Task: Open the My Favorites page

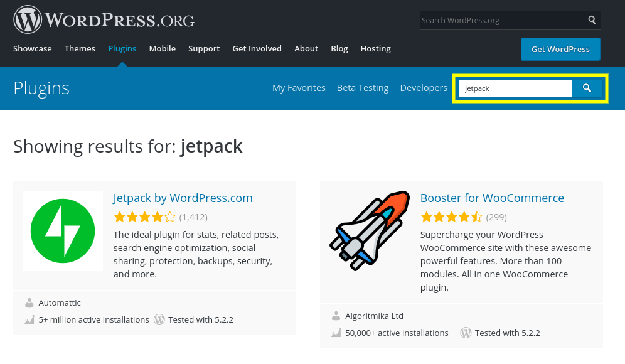Action: 299,88
